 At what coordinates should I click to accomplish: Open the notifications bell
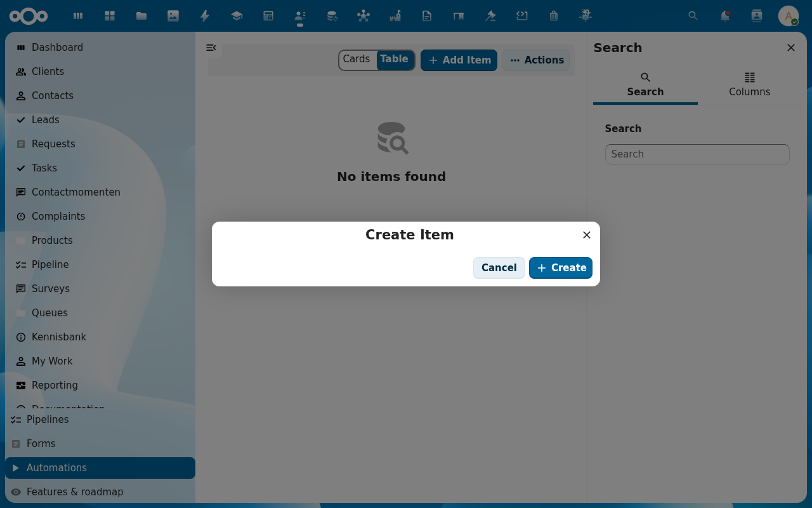click(725, 16)
